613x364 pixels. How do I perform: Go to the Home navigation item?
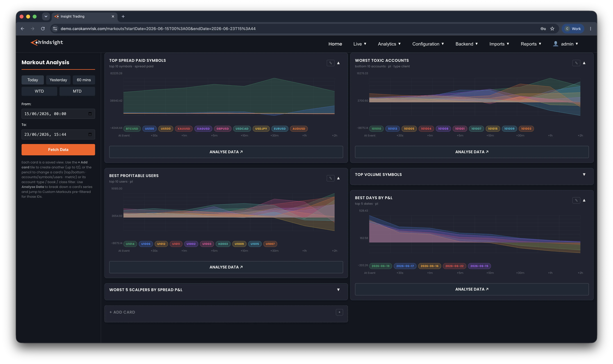point(335,44)
